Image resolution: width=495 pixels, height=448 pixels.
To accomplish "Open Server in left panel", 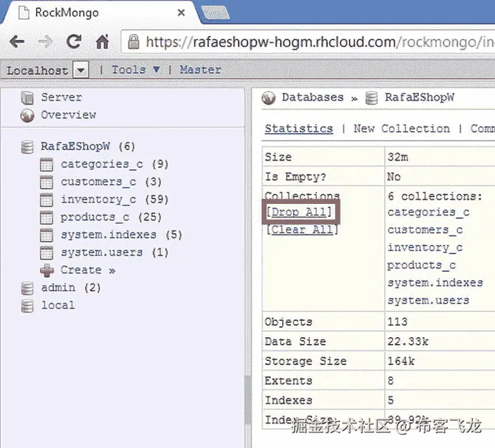I will point(62,97).
